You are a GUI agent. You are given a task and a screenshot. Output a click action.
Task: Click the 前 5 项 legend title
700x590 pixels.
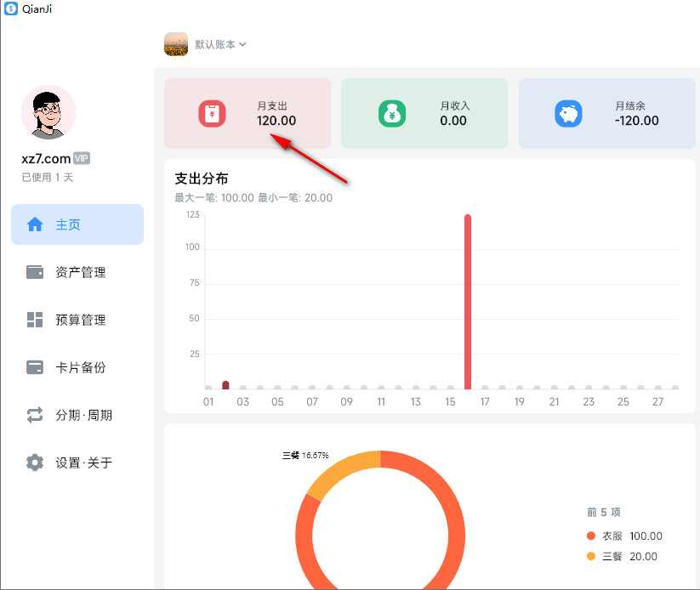pyautogui.click(x=604, y=512)
